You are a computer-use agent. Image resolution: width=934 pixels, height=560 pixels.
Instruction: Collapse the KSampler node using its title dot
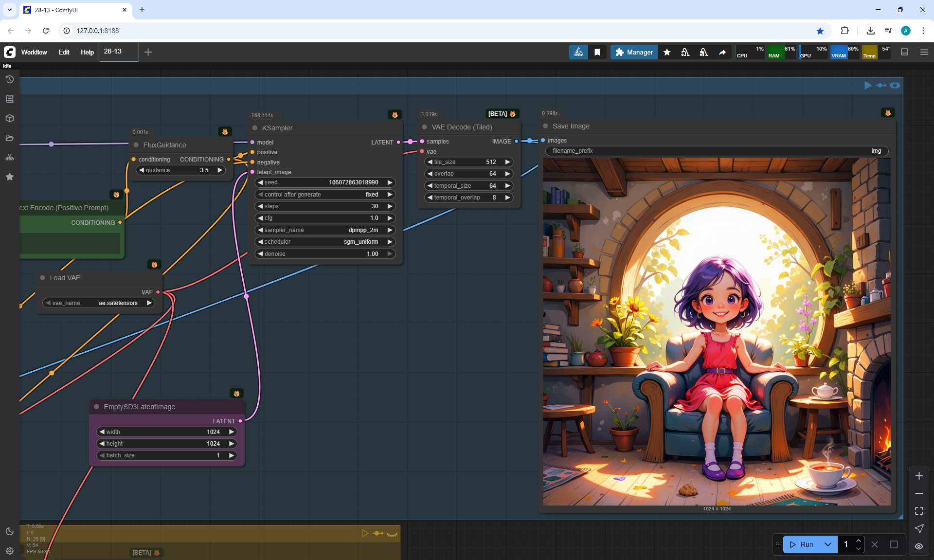click(255, 128)
